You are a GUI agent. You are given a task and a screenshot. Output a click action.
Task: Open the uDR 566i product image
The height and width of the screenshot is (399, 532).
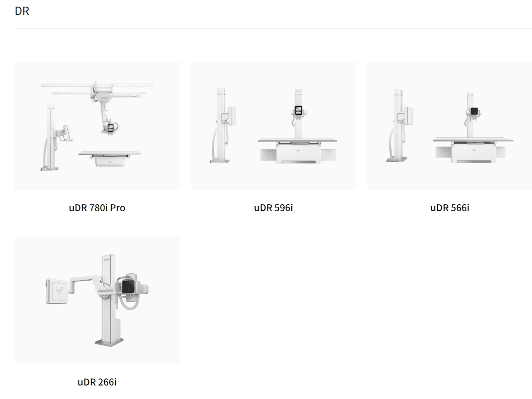[x=449, y=126]
